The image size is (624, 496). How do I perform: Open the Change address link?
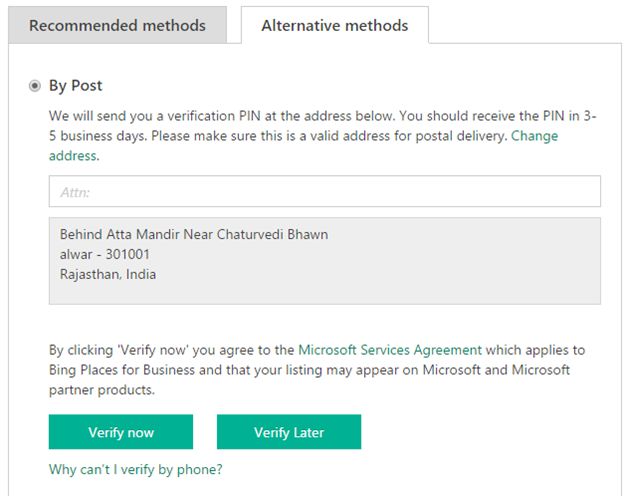(x=534, y=136)
